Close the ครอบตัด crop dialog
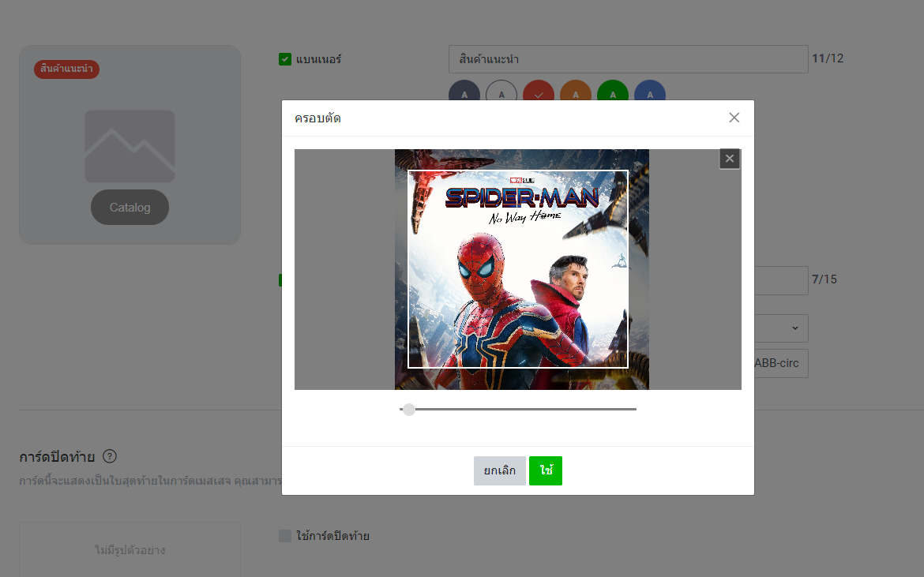 (734, 118)
